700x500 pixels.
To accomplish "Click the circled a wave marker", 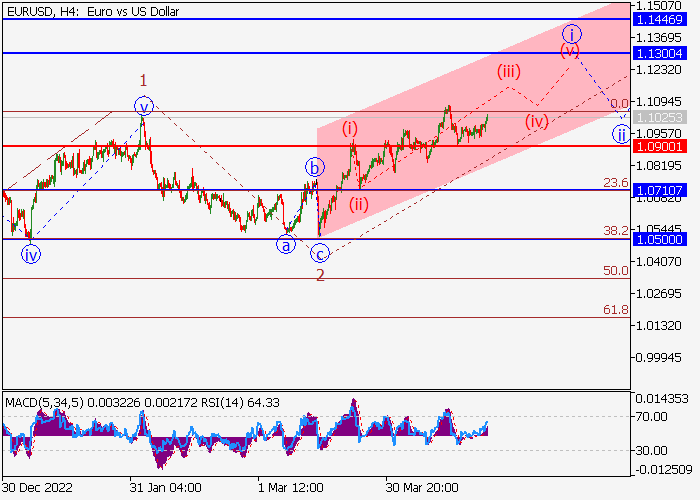I will [287, 243].
